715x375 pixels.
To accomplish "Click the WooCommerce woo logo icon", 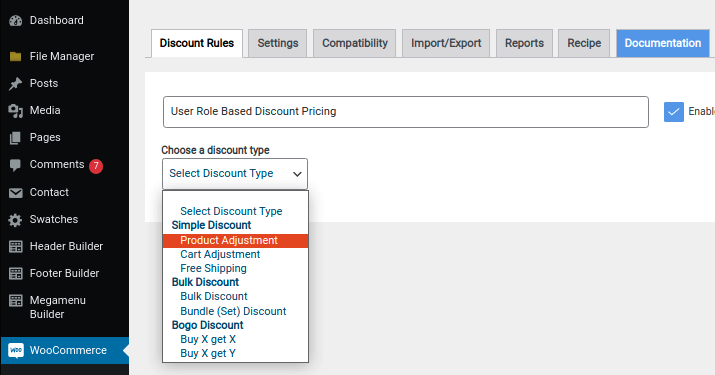I will tap(16, 350).
